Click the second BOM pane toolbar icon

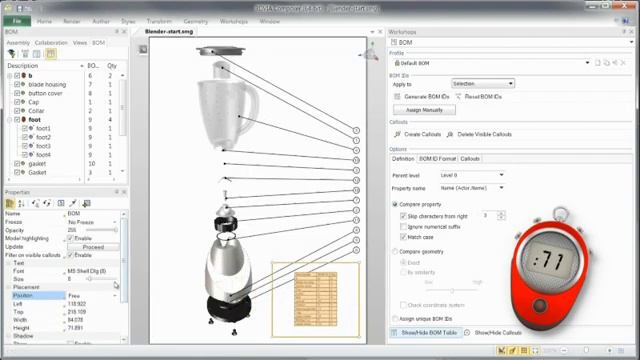click(25, 54)
